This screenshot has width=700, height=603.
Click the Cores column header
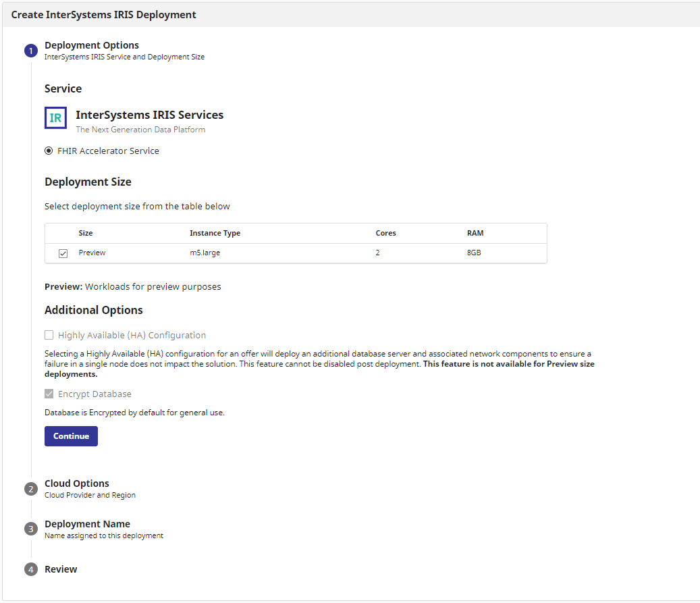pos(385,233)
